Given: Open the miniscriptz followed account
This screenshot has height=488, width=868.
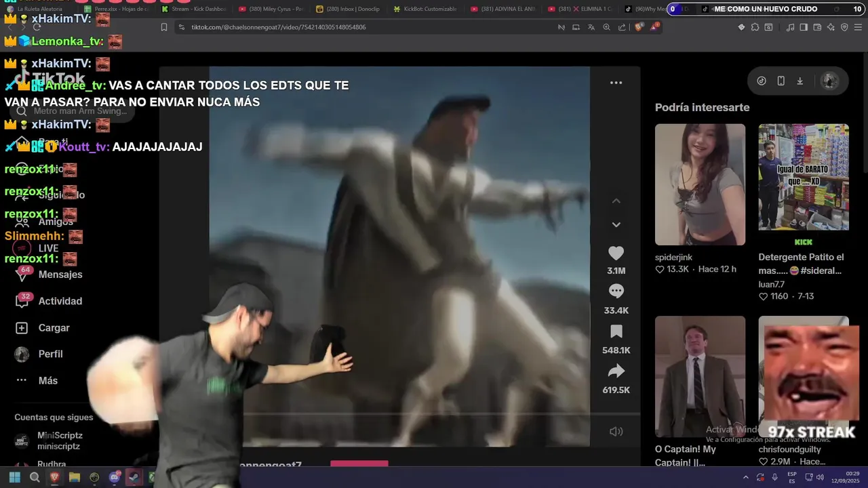Looking at the screenshot, I should click(49, 441).
